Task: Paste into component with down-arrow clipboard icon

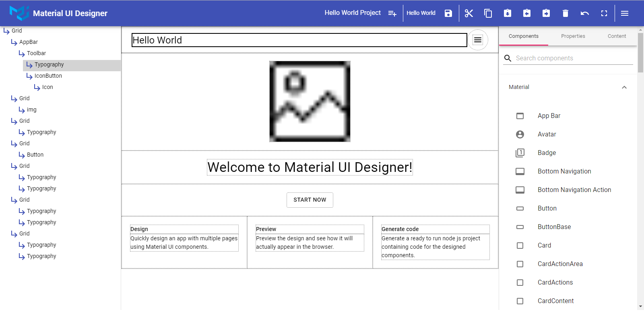Action: point(507,13)
